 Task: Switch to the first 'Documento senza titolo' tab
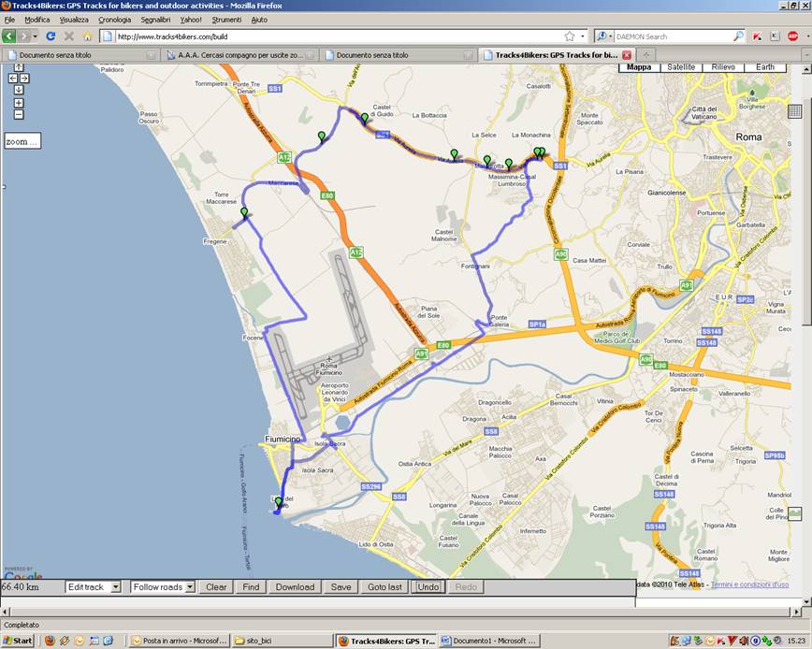80,55
